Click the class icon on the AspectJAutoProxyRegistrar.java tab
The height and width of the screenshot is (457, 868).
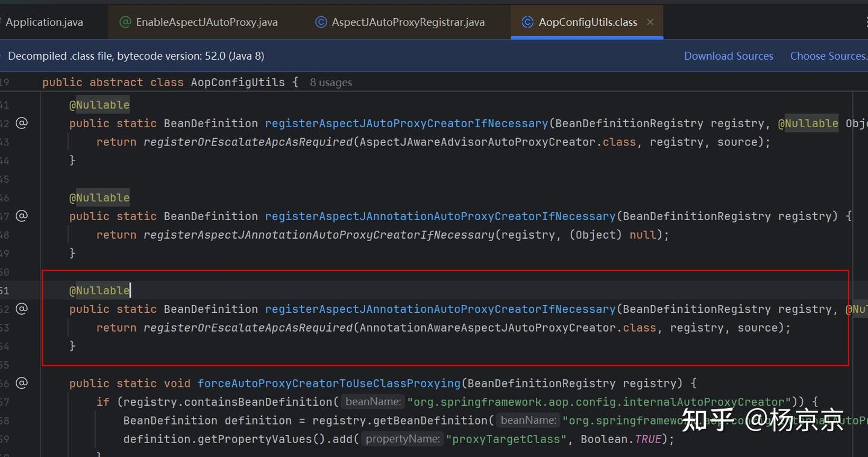[321, 22]
